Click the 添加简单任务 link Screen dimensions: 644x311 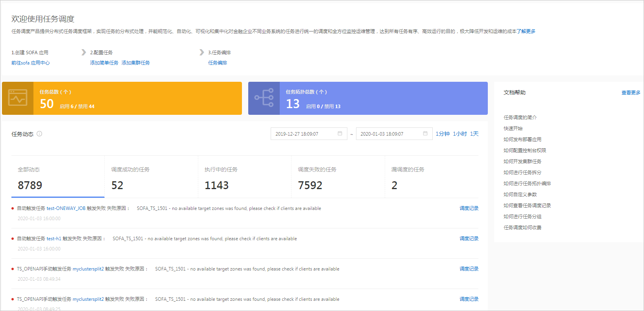coord(104,63)
